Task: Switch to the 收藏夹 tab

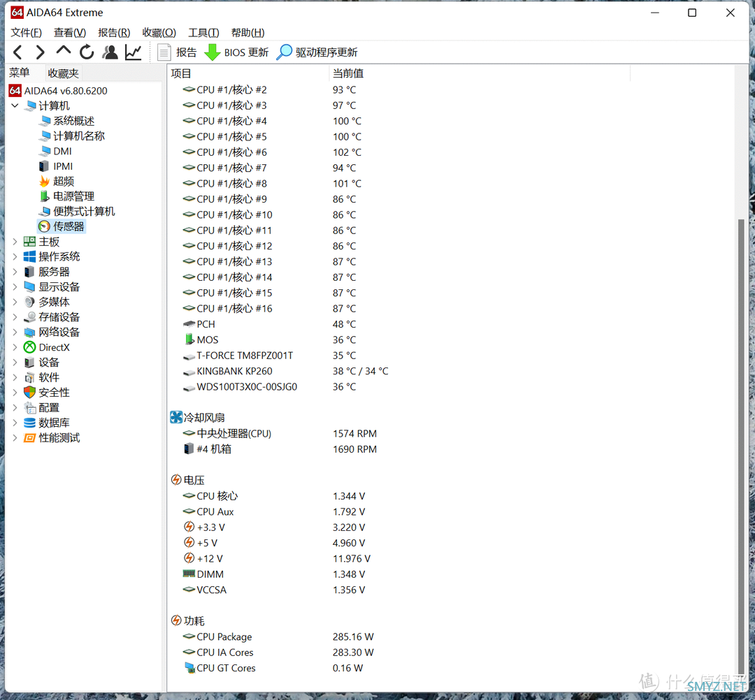Action: (x=63, y=73)
